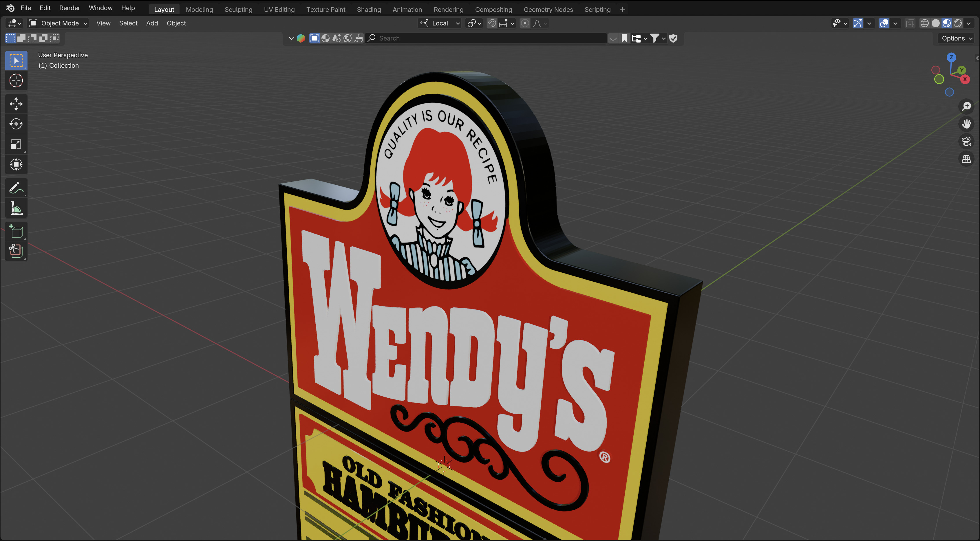This screenshot has width=980, height=541.
Task: Switch to solid viewport shading
Action: click(x=935, y=23)
